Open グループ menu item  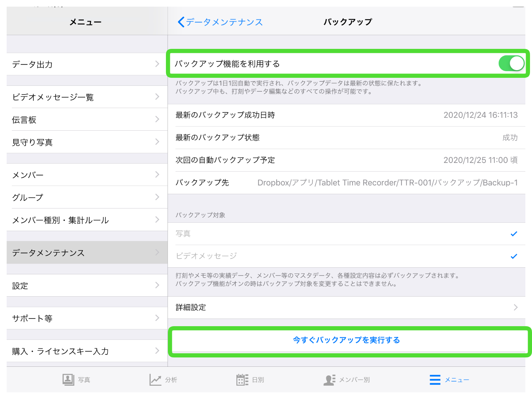(x=87, y=197)
